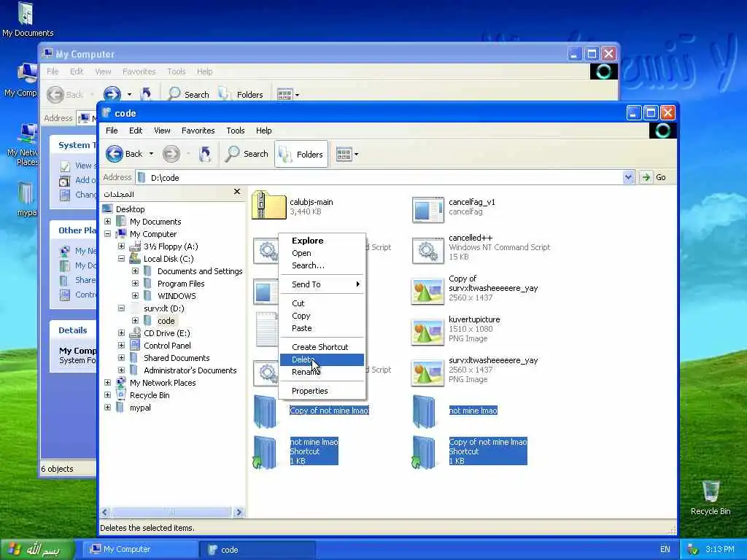The image size is (747, 560).
Task: Click the Forward arrow in My Computer window
Action: coord(112,94)
